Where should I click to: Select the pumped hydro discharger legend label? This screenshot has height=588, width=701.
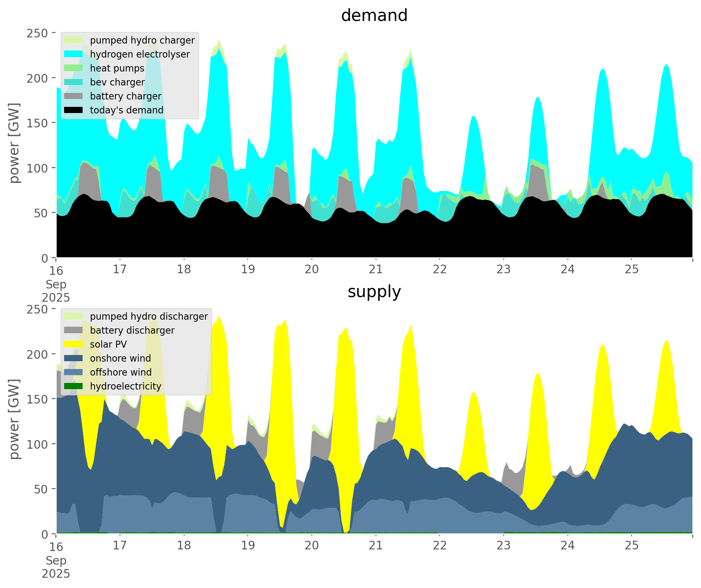[x=149, y=316]
